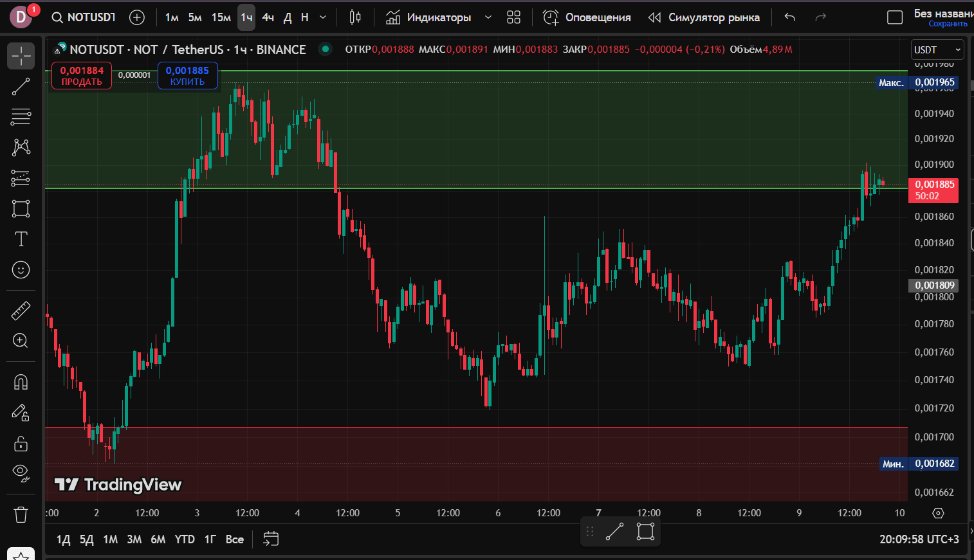Open the candlestick chart type selector

355,17
